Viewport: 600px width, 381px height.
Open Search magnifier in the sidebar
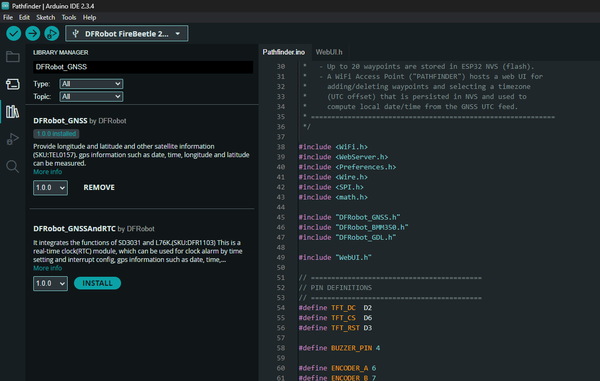click(x=13, y=166)
